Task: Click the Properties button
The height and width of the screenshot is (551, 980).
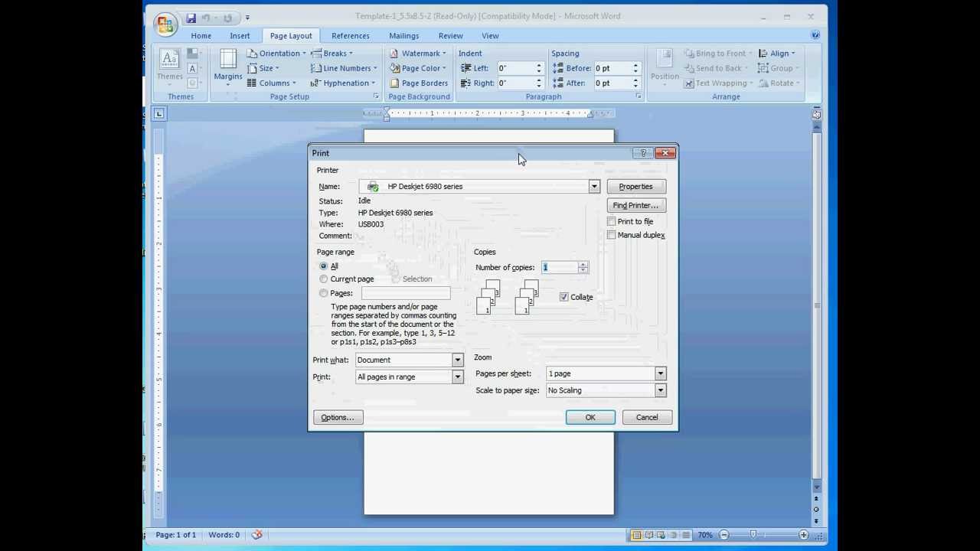Action: (636, 187)
